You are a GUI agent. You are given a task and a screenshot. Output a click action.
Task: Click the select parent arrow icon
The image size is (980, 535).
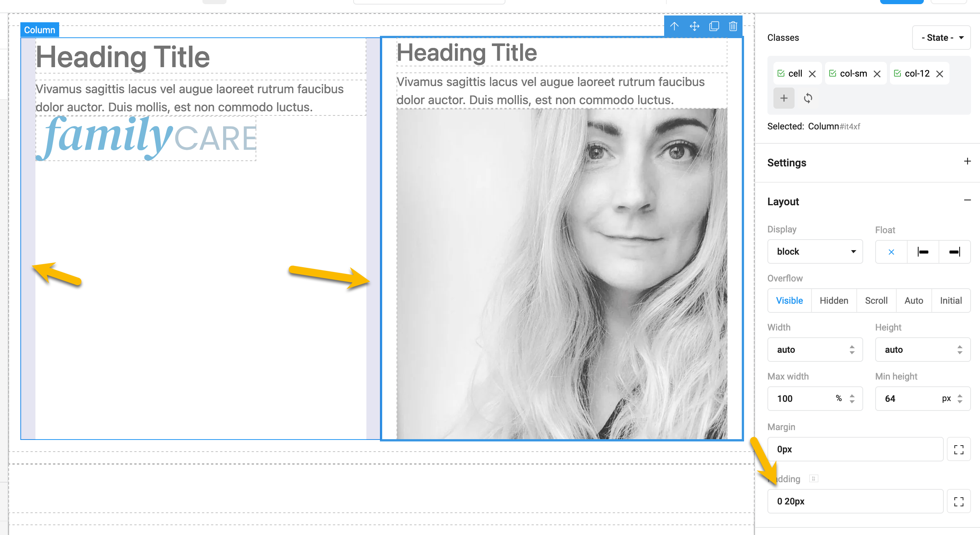point(674,26)
